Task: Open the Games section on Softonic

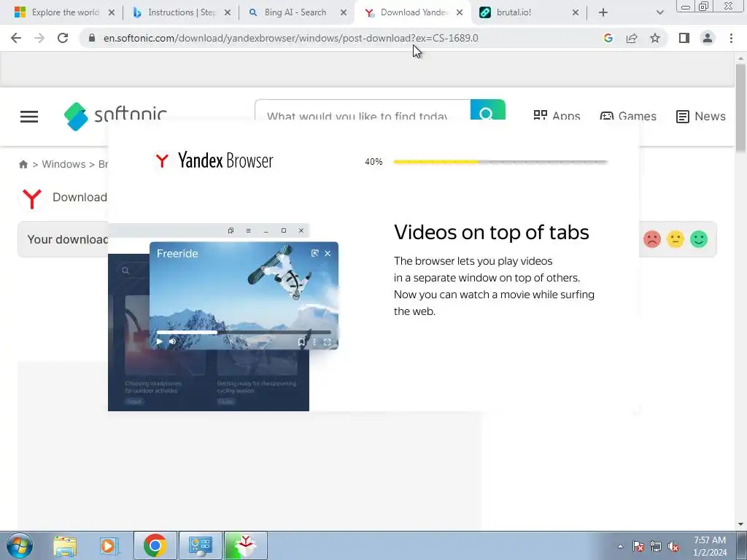Action: [628, 116]
